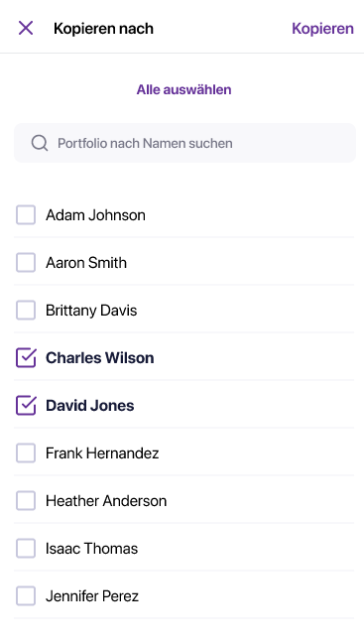Close the Kopieren nach dialog
Screen dimensions: 364x644
click(26, 29)
